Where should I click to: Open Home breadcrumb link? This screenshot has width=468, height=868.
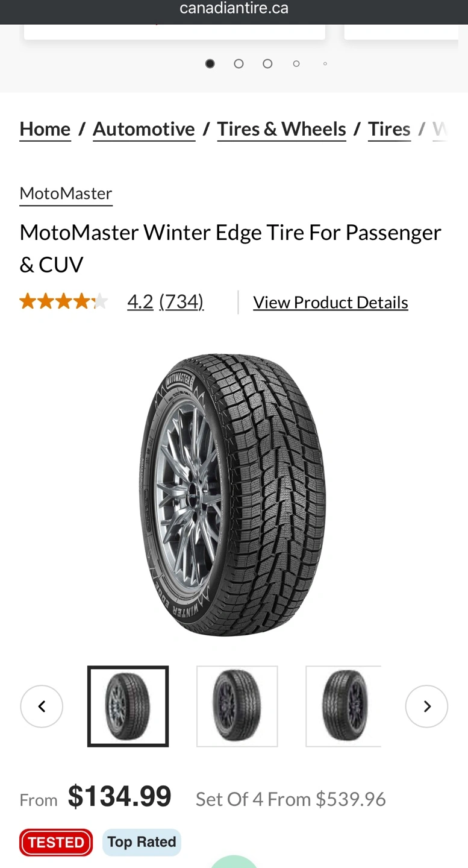[45, 129]
